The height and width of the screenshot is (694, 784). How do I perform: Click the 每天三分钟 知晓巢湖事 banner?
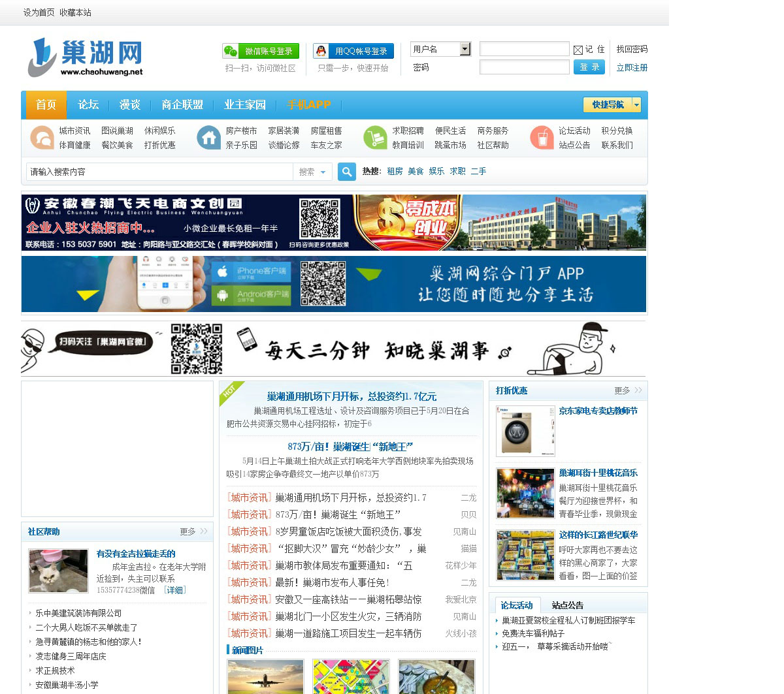(334, 349)
